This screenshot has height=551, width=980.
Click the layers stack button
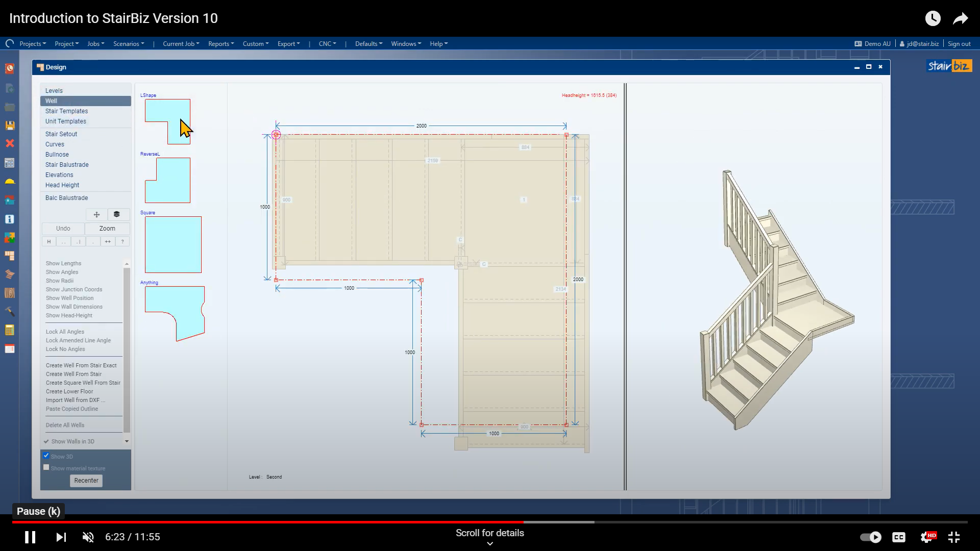pyautogui.click(x=117, y=214)
